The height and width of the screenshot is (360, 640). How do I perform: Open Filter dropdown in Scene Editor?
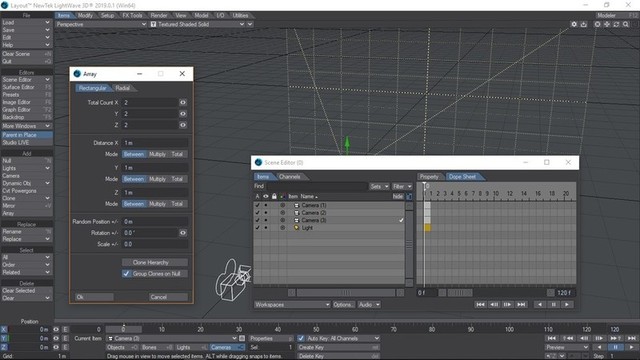point(402,187)
